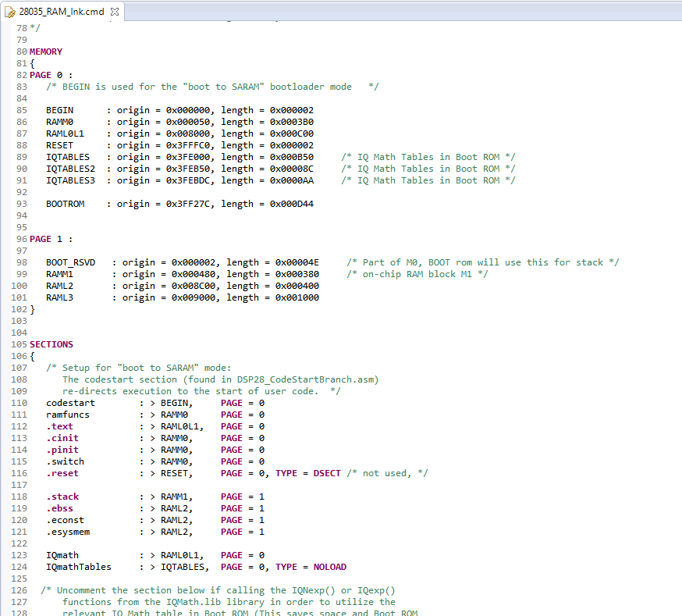The image size is (682, 616).
Task: Click the file icon on the editor tab
Action: (x=10, y=12)
